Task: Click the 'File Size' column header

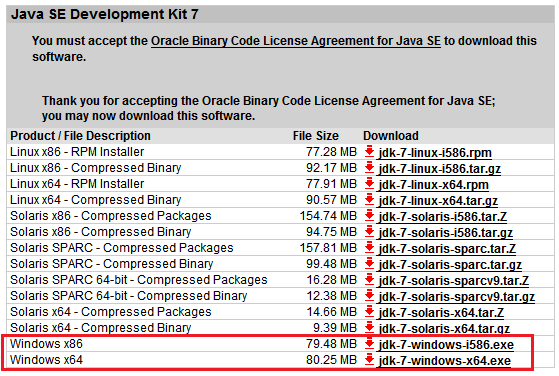Action: point(316,136)
